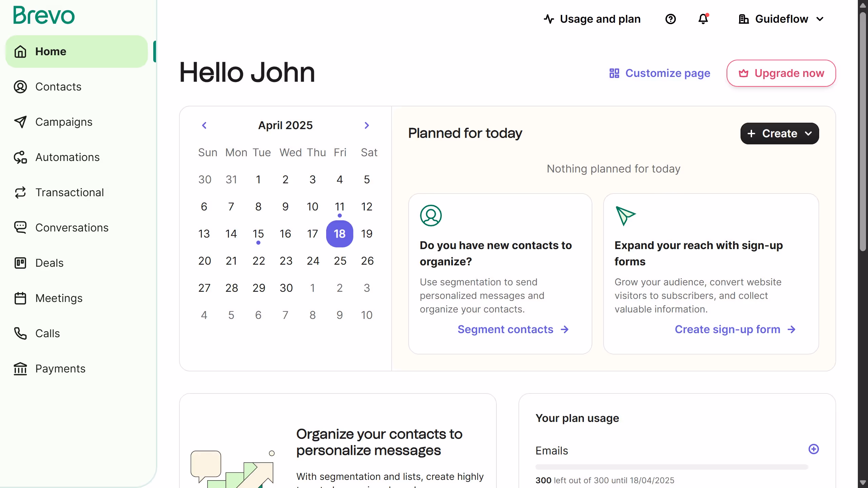Open Conversations in the sidebar
868x488 pixels.
(x=72, y=228)
